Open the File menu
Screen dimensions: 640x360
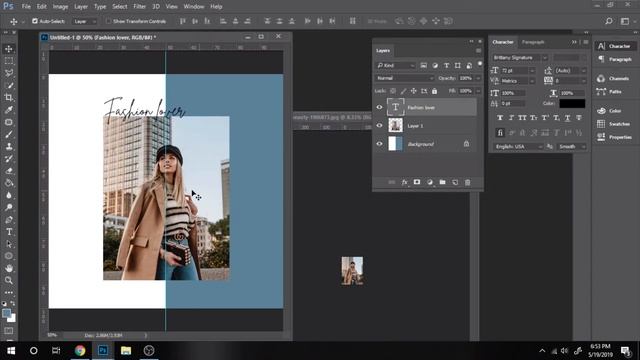pyautogui.click(x=26, y=7)
